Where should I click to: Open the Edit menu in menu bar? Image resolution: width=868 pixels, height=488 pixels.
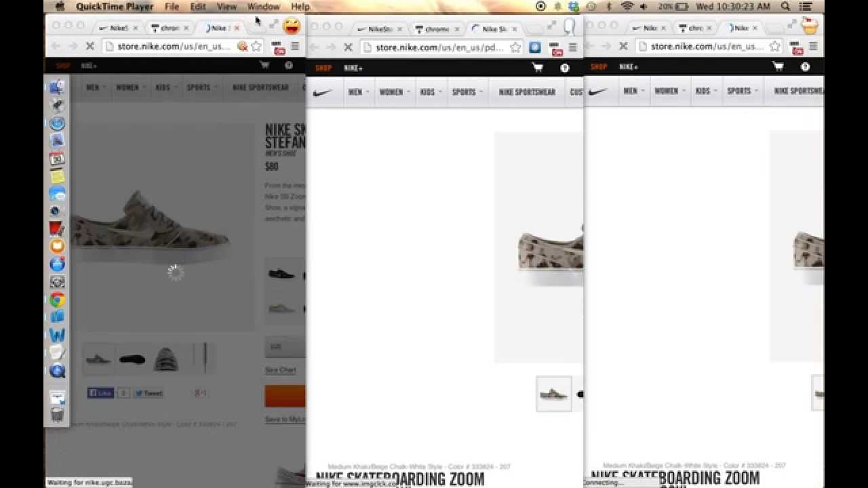click(198, 6)
